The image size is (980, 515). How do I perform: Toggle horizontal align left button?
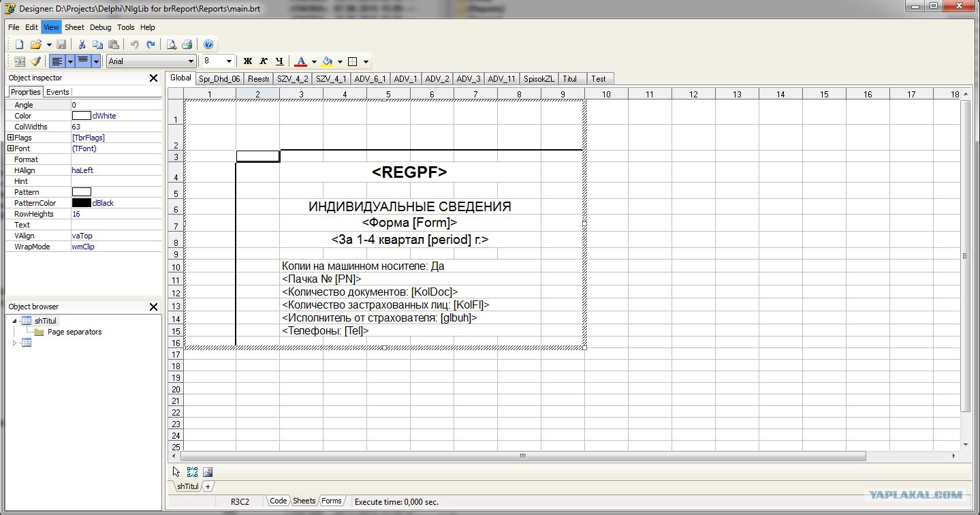tap(57, 61)
